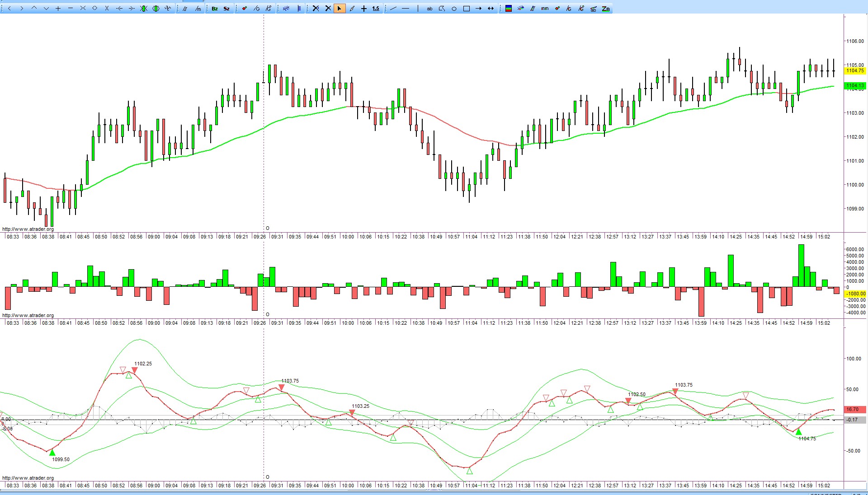Click the 1102.50 sell signal marker
Screen dimensions: 868x495
[628, 401]
